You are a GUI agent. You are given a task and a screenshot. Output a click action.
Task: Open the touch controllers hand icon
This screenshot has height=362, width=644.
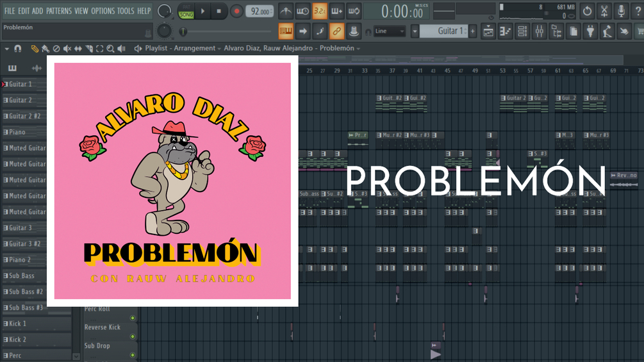624,31
